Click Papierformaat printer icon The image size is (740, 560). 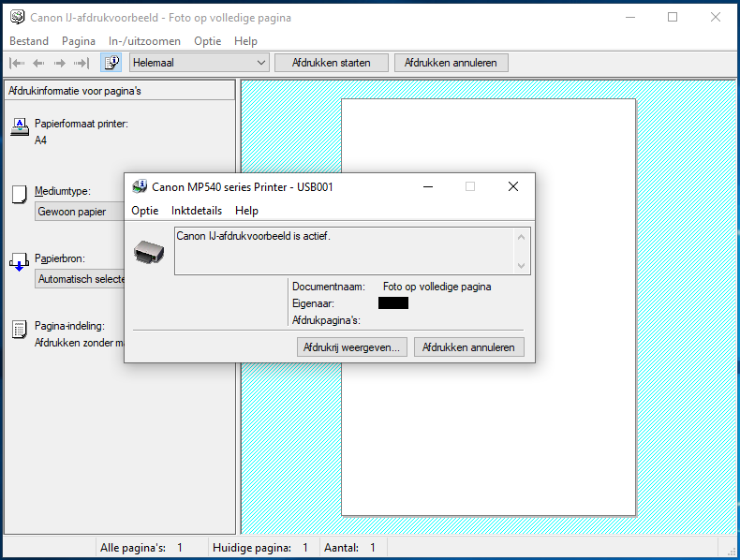(x=20, y=127)
